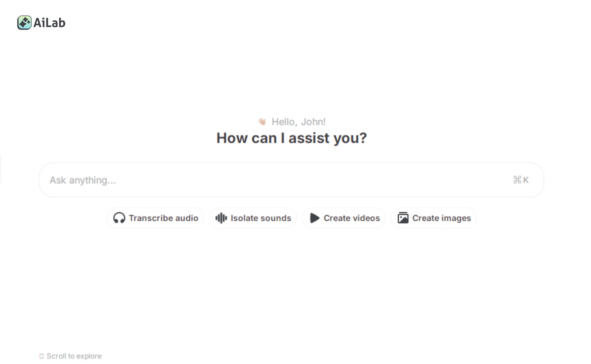This screenshot has width=591, height=364.
Task: Click the empty space below suggestion chips
Action: point(295,283)
